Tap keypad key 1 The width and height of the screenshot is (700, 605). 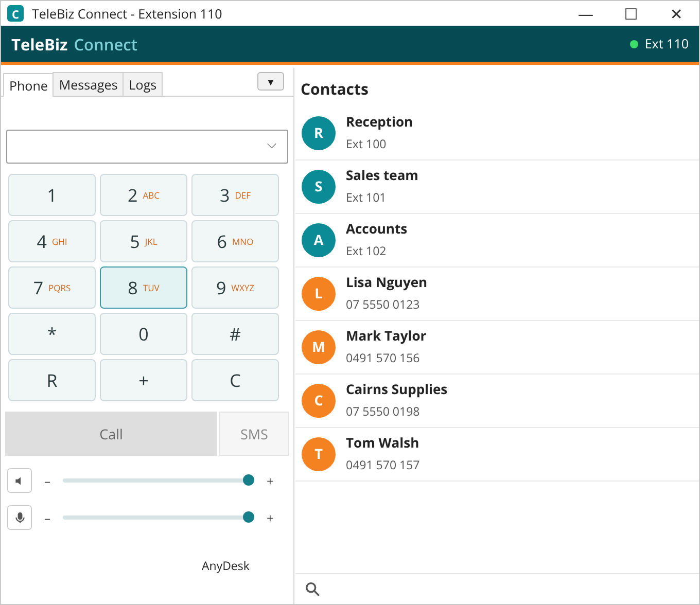pyautogui.click(x=52, y=195)
